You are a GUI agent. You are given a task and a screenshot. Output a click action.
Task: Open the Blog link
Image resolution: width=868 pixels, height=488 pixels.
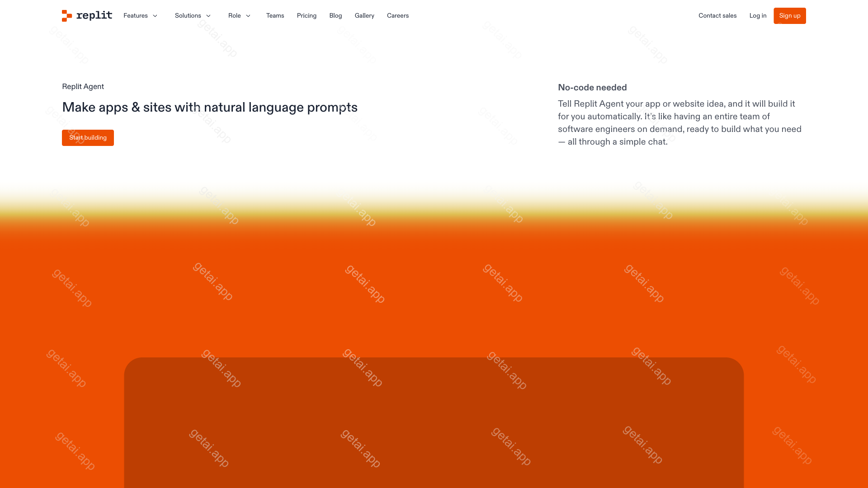click(x=336, y=16)
